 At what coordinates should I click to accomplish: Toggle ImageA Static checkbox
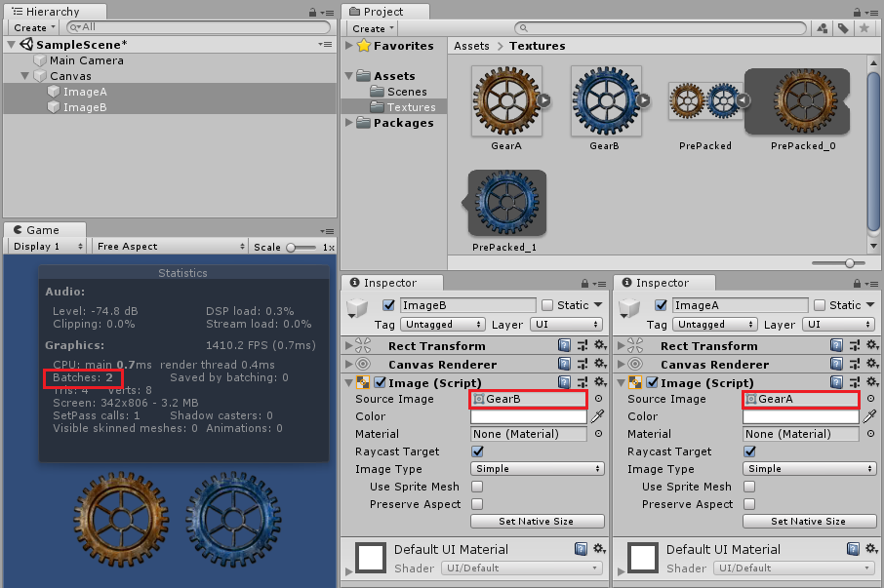coord(820,305)
